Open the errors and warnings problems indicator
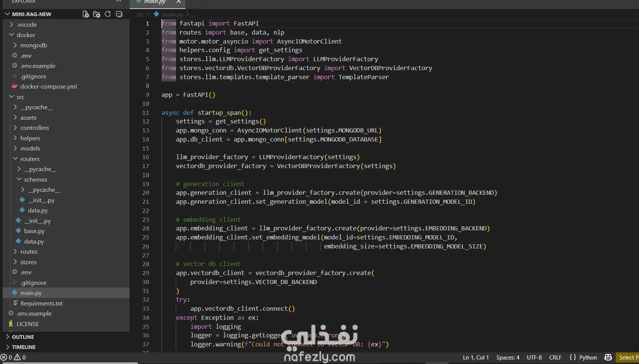This screenshot has height=364, width=639. coord(13,357)
